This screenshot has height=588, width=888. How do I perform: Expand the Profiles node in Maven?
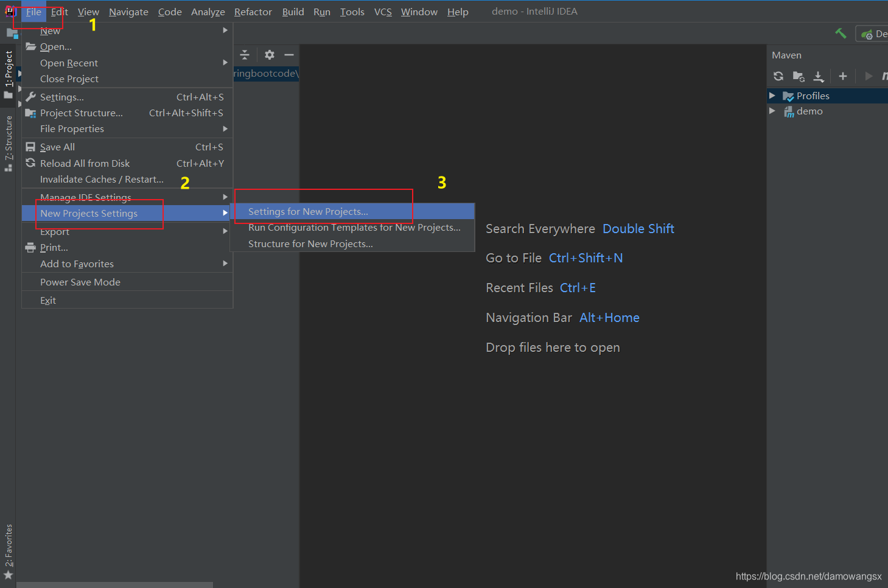click(x=772, y=96)
